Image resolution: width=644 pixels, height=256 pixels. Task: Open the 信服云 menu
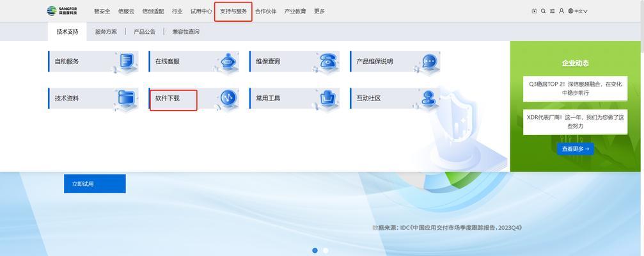pyautogui.click(x=126, y=12)
